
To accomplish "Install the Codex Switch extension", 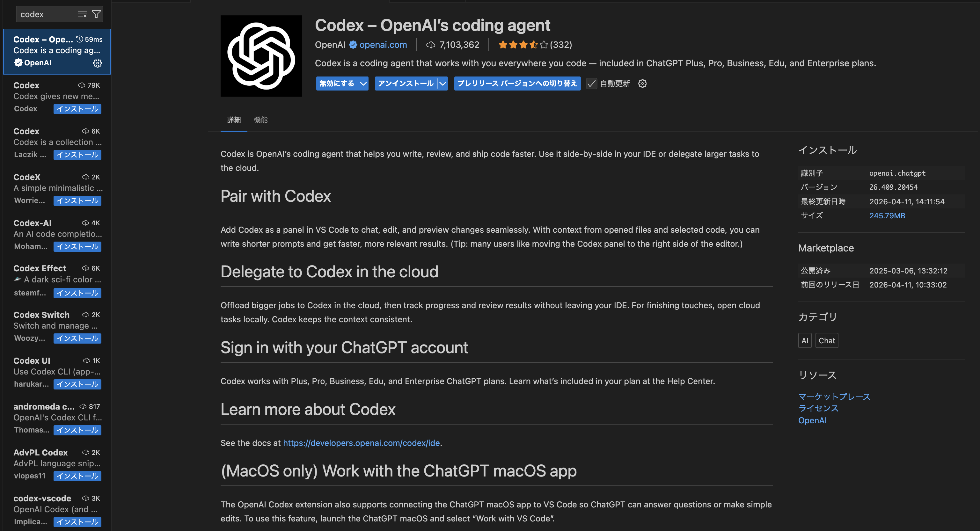I will point(77,338).
